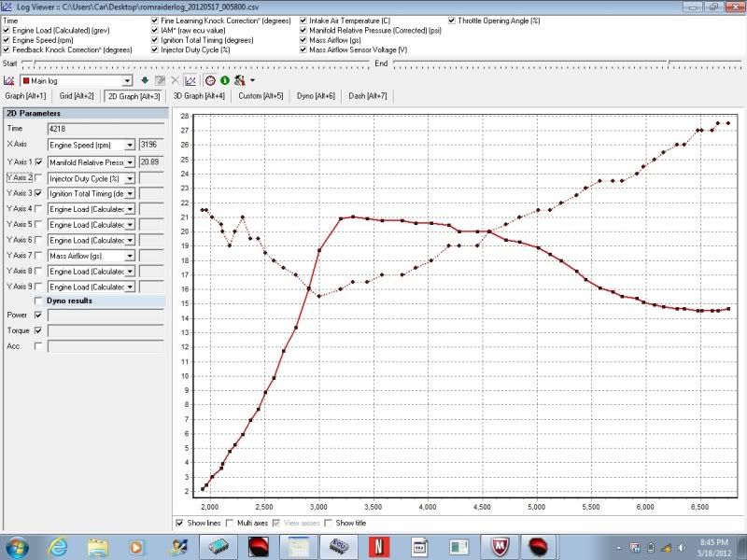Click the red clock icon in toolbar
747x560 pixels.
click(x=210, y=80)
